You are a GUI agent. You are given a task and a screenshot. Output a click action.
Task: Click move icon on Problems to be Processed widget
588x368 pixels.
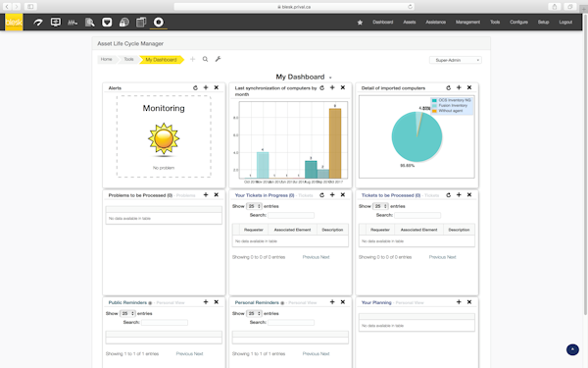pyautogui.click(x=206, y=195)
